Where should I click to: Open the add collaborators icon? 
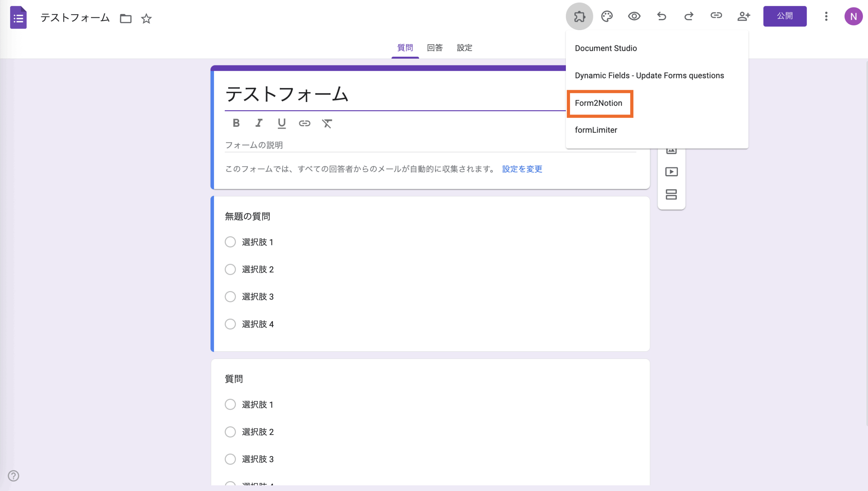744,16
